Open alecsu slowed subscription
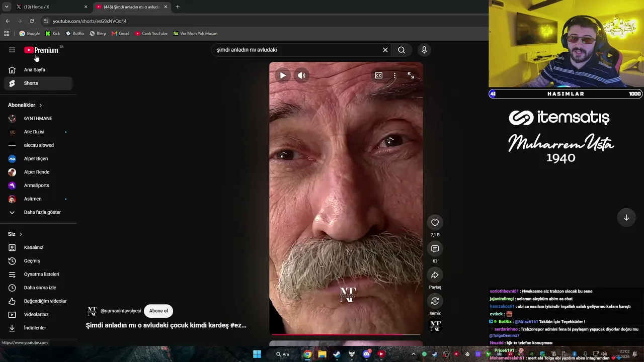Screen dimensions: 644x362 (x=38, y=145)
